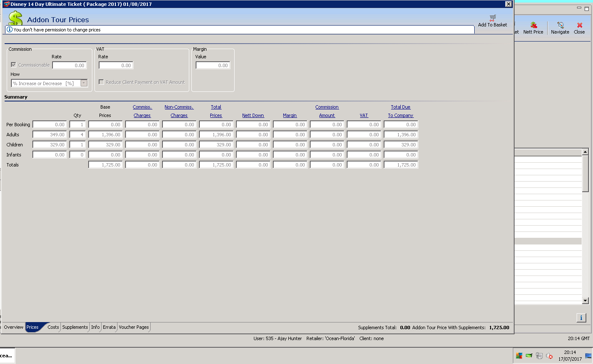The height and width of the screenshot is (364, 593).
Task: Click the permission warning message text
Action: (x=57, y=30)
